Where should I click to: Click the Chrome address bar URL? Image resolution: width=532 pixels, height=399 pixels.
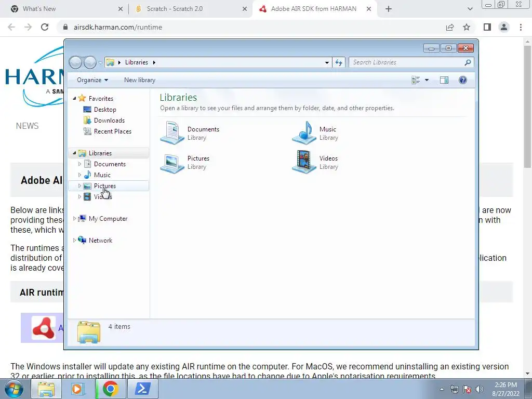[x=118, y=27]
